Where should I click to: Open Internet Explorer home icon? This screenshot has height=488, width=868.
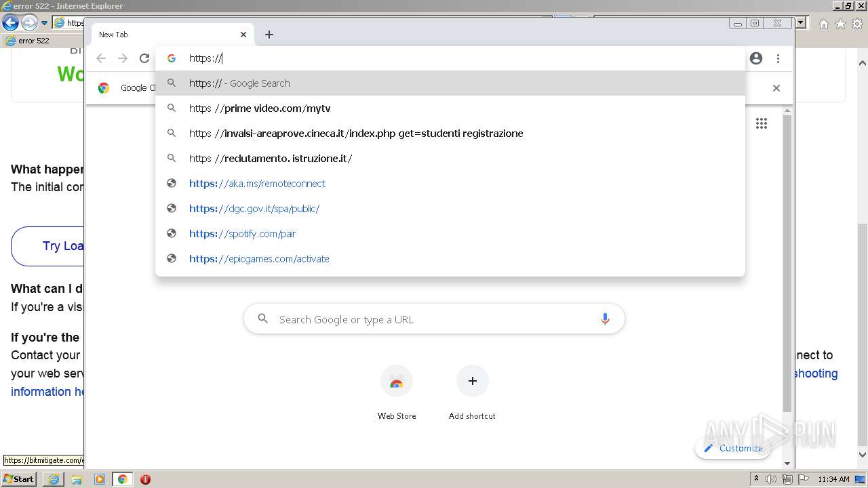coord(823,24)
